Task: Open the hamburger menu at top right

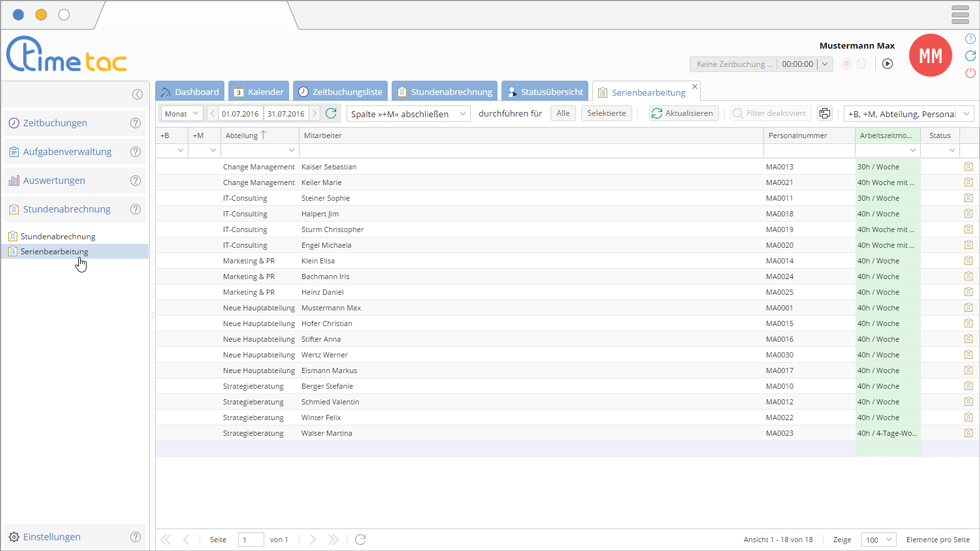Action: [x=959, y=15]
